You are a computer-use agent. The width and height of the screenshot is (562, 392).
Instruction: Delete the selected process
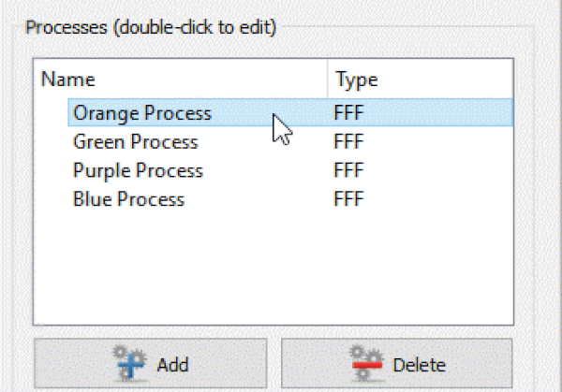click(397, 363)
